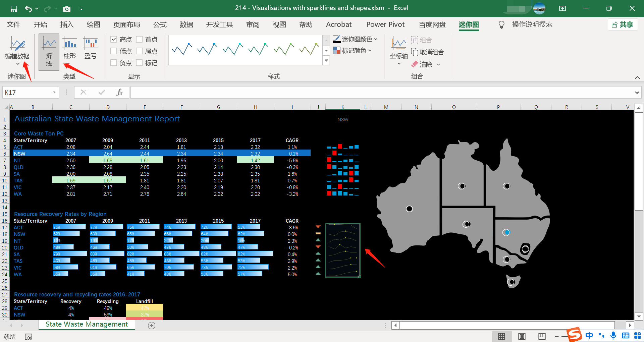Click the Sogou microphone voice icon

pyautogui.click(x=613, y=335)
